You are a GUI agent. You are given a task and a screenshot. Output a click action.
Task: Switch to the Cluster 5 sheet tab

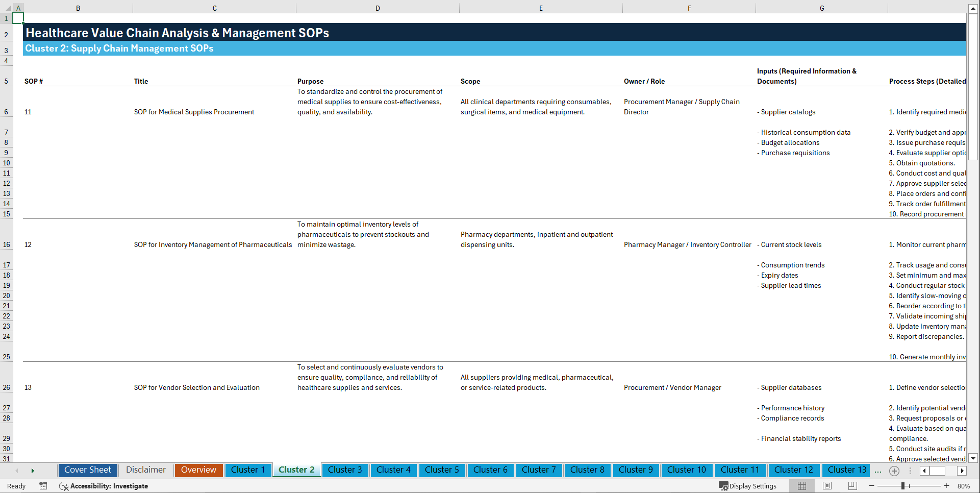tap(442, 470)
